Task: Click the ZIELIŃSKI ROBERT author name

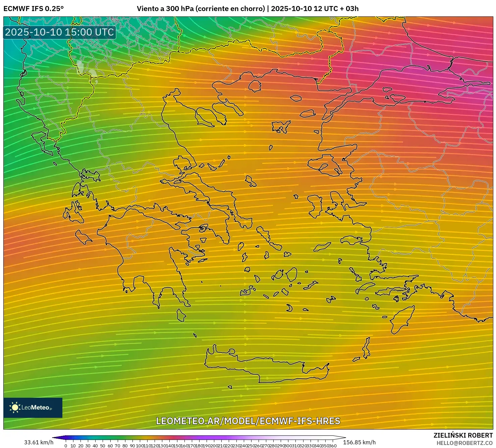Action: [x=463, y=435]
